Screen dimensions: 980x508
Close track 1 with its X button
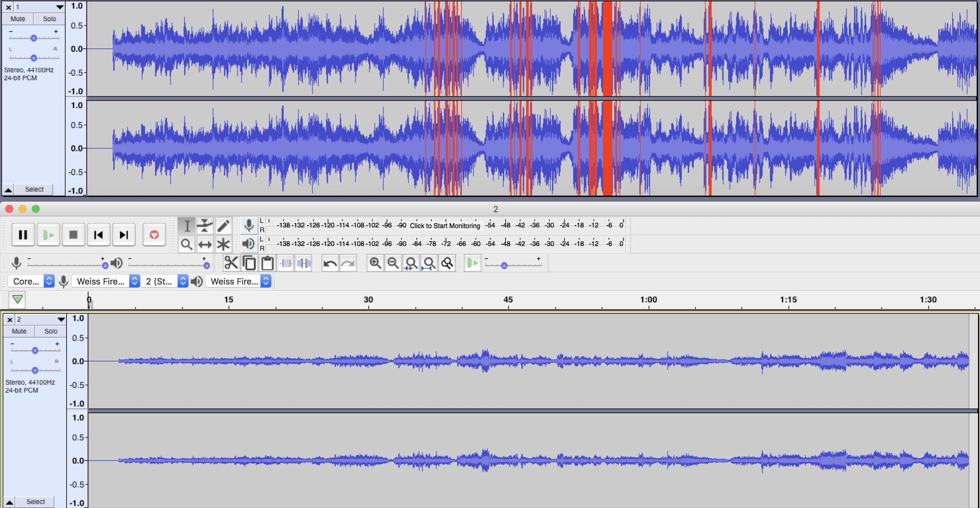click(x=8, y=7)
